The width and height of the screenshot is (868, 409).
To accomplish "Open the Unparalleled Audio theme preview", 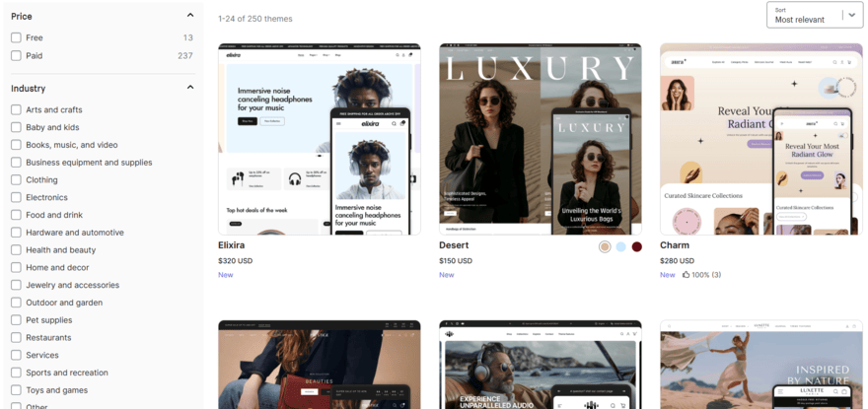I will [x=541, y=365].
